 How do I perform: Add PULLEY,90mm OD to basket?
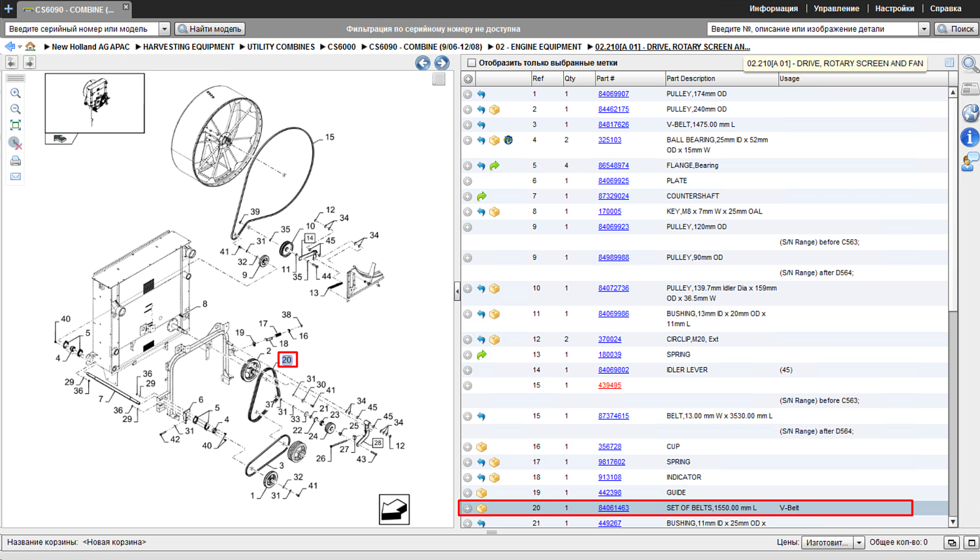[468, 258]
